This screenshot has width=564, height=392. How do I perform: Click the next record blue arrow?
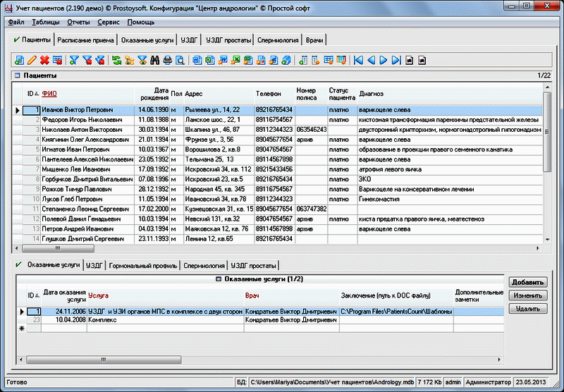(384, 61)
